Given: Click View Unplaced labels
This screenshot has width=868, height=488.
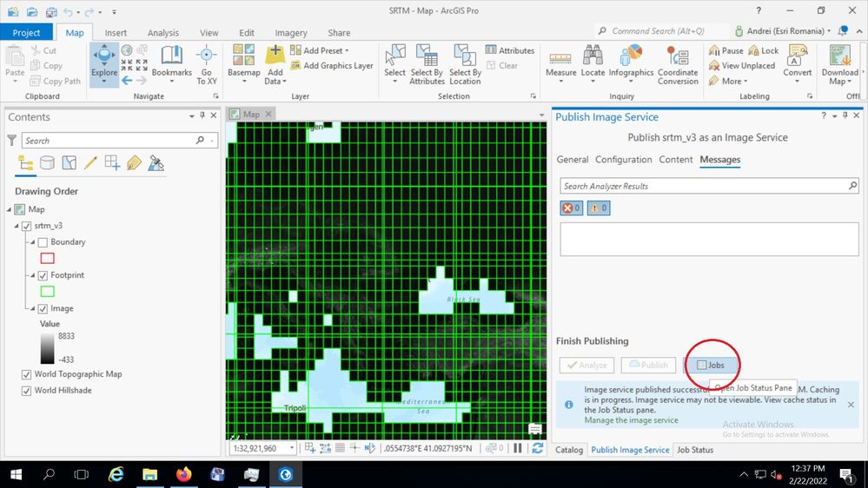Looking at the screenshot, I should click(742, 65).
